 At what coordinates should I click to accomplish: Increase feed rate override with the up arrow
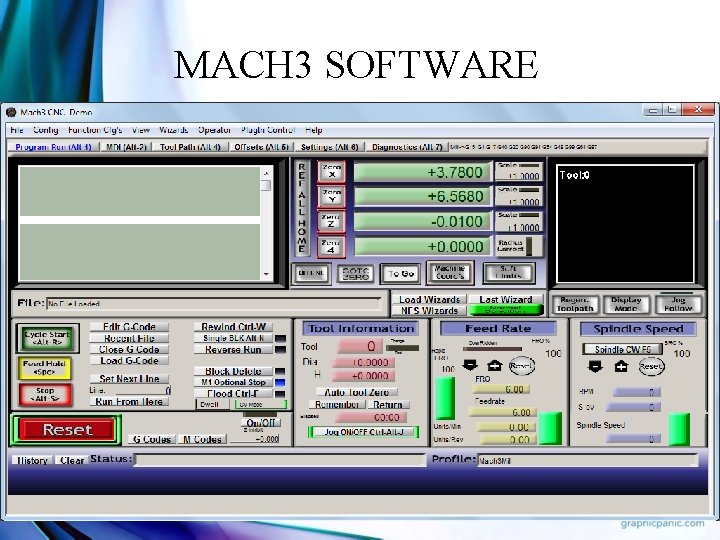pyautogui.click(x=495, y=366)
